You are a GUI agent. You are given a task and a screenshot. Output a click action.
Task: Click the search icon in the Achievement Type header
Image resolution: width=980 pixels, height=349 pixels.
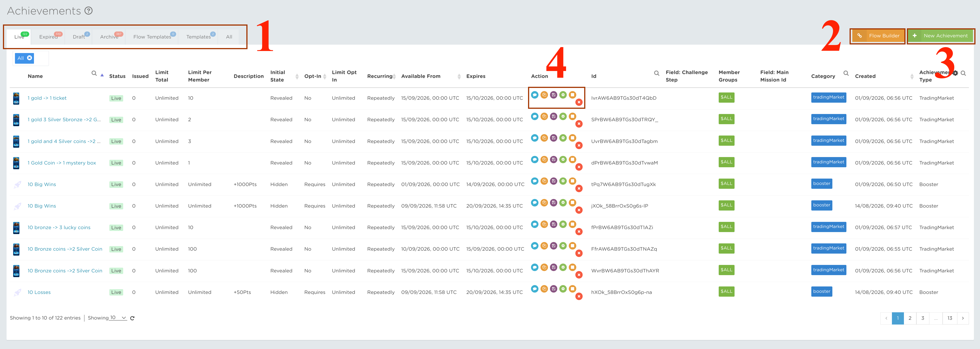click(963, 73)
